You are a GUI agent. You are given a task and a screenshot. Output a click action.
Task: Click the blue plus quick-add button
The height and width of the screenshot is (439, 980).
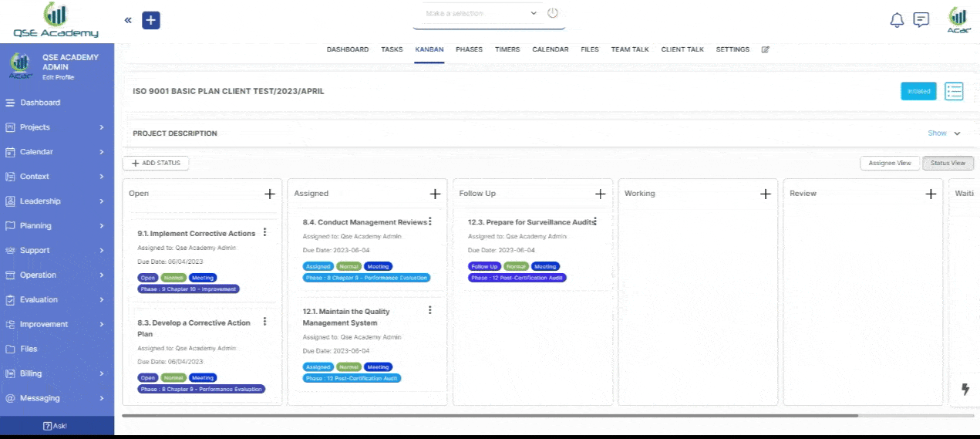coord(151,20)
